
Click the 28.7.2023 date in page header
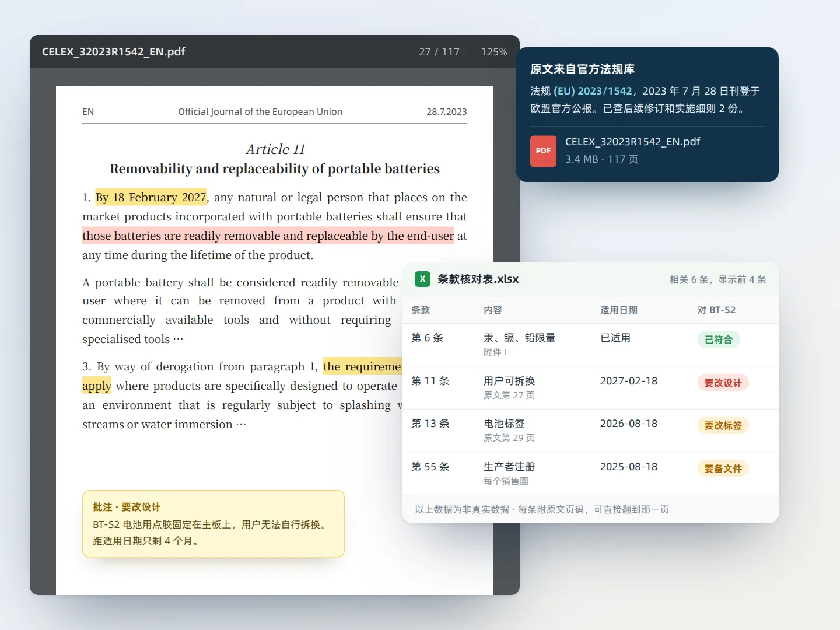447,112
